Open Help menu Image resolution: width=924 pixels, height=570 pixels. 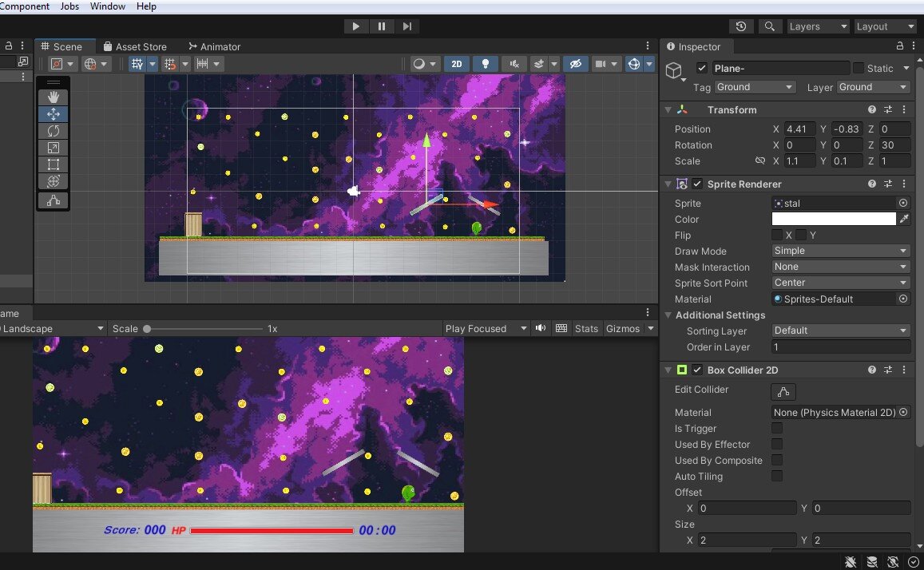(146, 6)
